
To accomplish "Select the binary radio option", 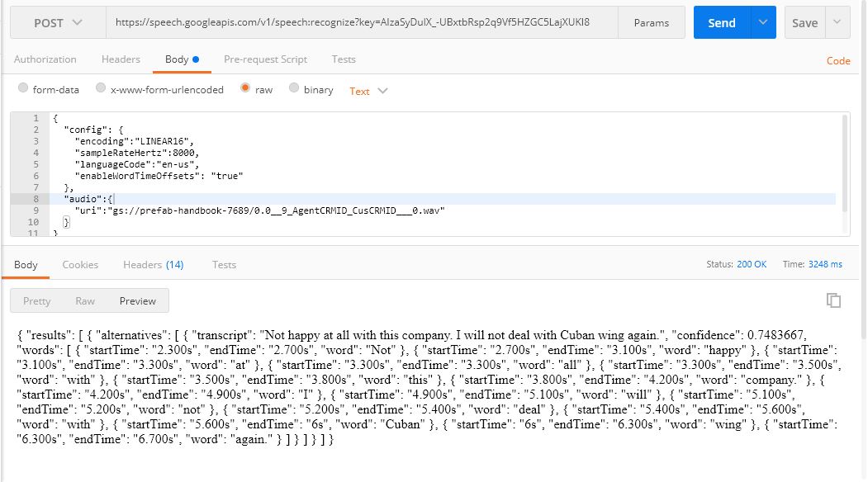I will coord(294,88).
